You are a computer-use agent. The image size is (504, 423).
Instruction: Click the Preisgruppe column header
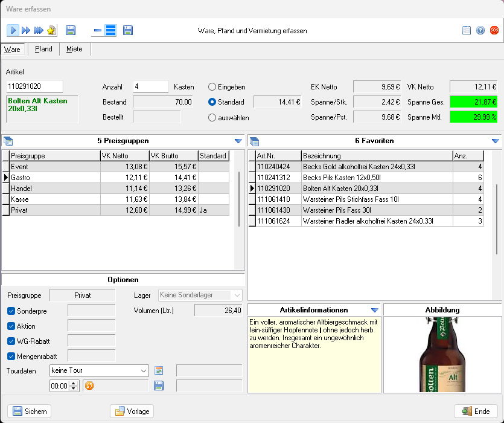[55, 156]
